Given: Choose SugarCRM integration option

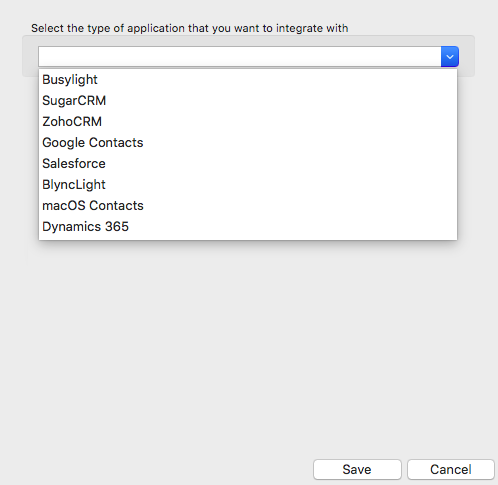Looking at the screenshot, I should point(248,101).
